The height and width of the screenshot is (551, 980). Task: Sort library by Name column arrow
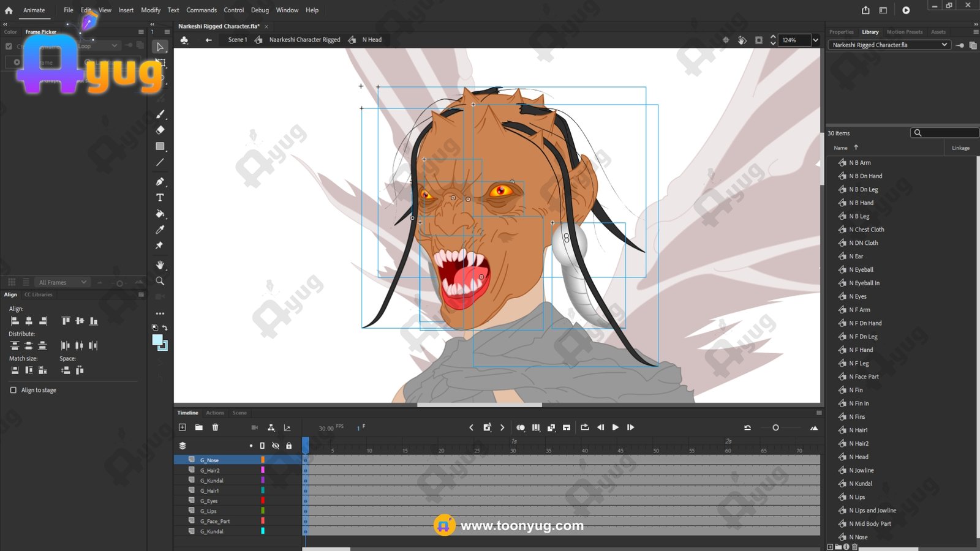pyautogui.click(x=856, y=148)
